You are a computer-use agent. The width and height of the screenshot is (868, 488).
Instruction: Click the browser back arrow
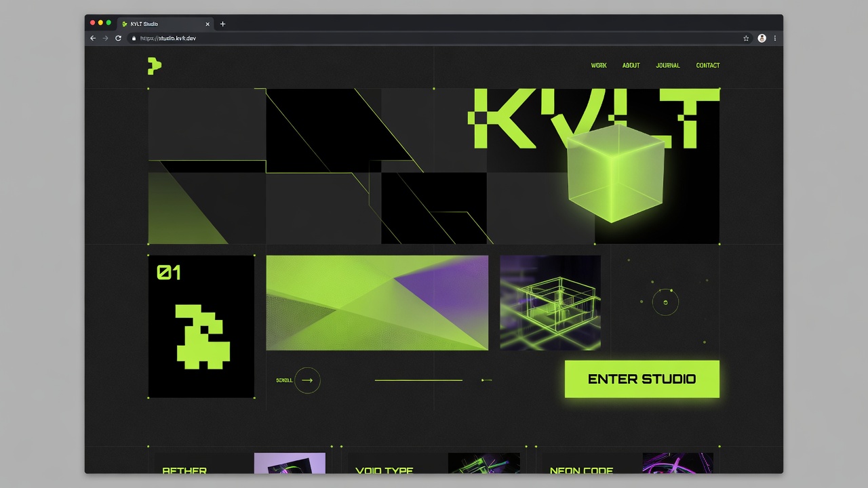pos(93,39)
